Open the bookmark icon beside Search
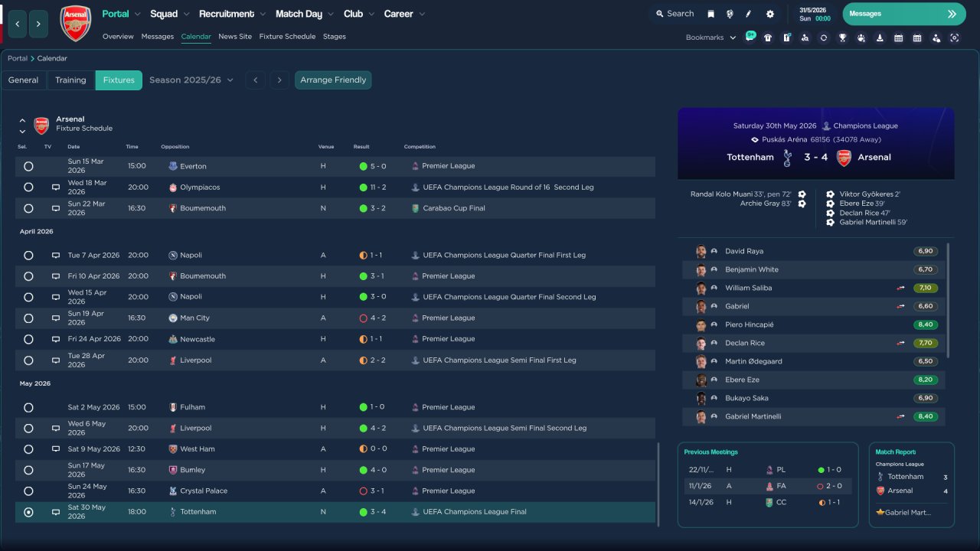The width and height of the screenshot is (980, 551). pyautogui.click(x=710, y=14)
